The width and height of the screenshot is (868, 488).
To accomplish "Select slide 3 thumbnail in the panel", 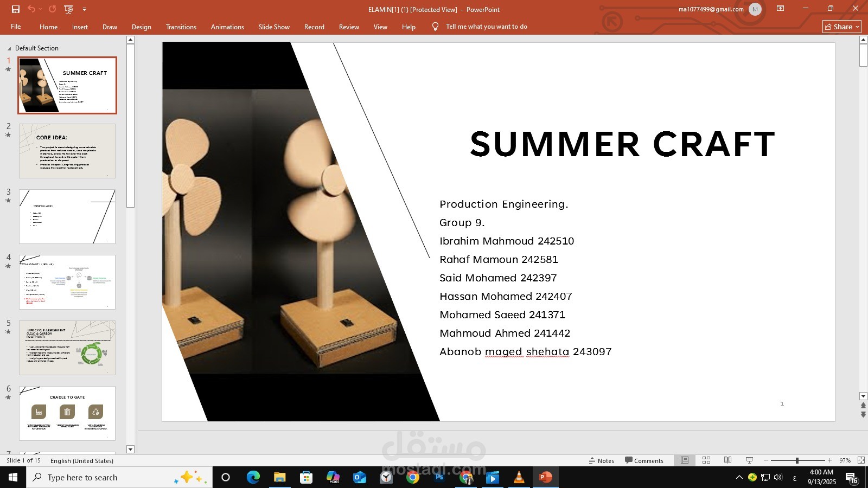I will [67, 216].
